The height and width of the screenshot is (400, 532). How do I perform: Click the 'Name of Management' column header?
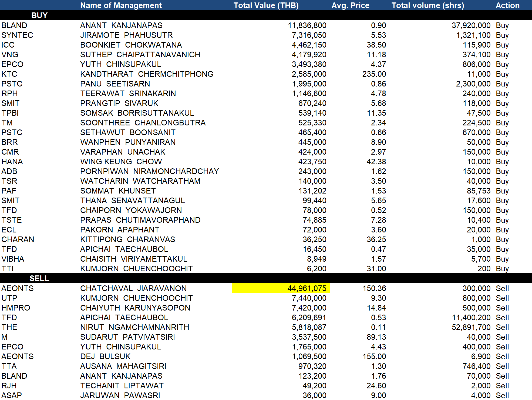[121, 5]
